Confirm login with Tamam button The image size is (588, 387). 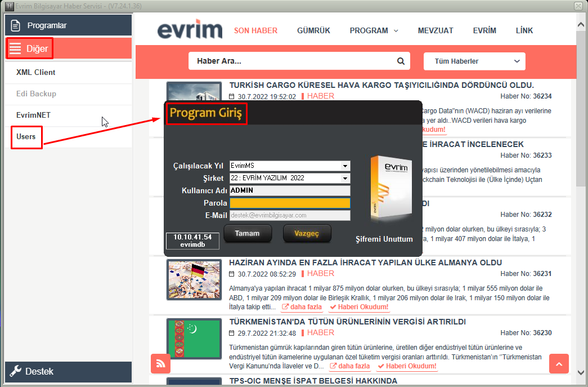coord(248,233)
